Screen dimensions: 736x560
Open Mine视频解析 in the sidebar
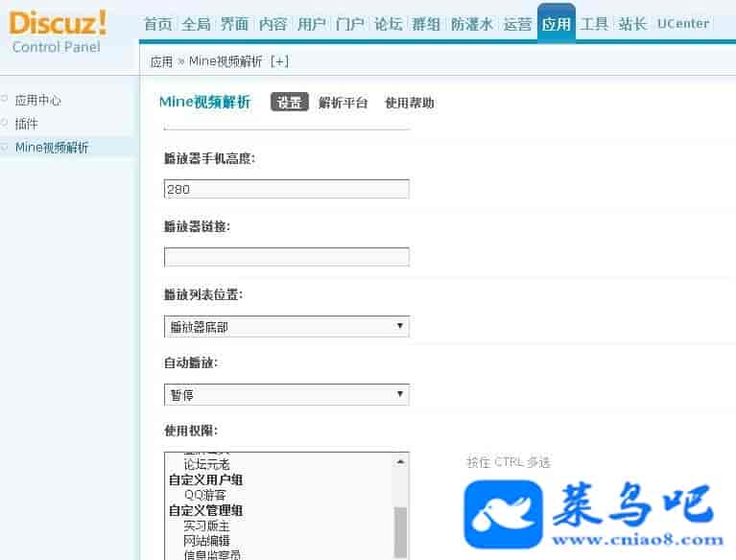pos(52,148)
